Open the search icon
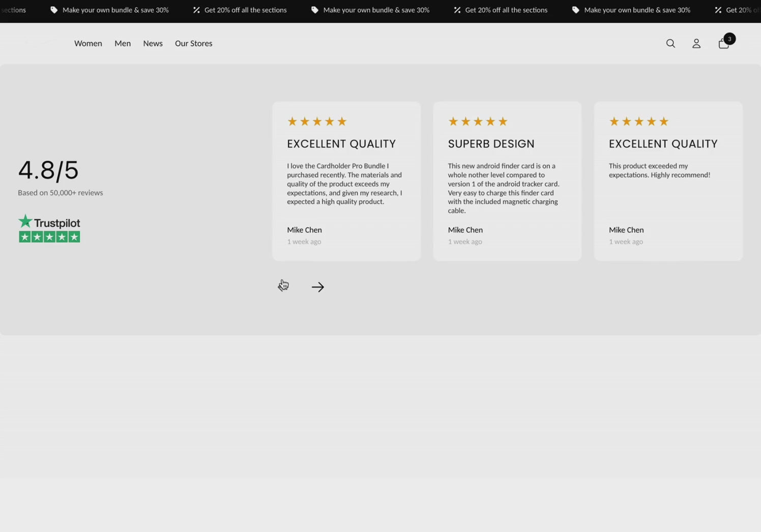Image resolution: width=761 pixels, height=532 pixels. (x=670, y=43)
